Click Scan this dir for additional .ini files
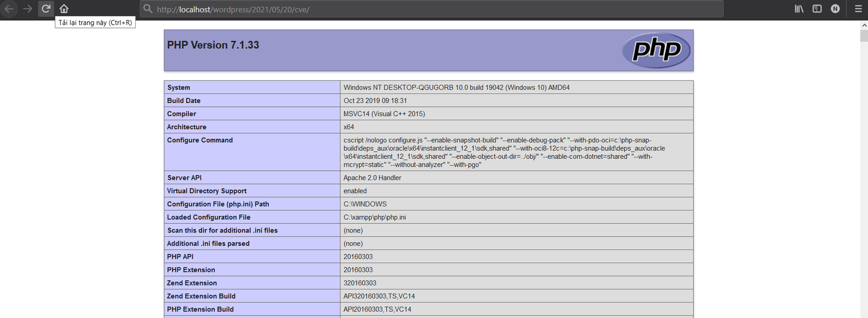Screen dimensions: 868x318 (x=223, y=231)
